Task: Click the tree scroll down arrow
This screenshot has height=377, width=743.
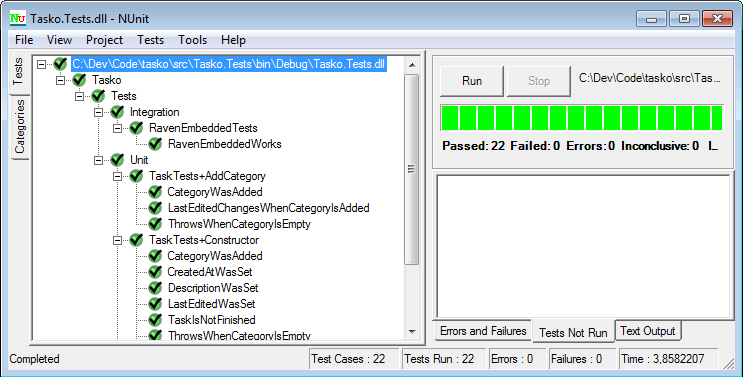Action: (x=411, y=332)
